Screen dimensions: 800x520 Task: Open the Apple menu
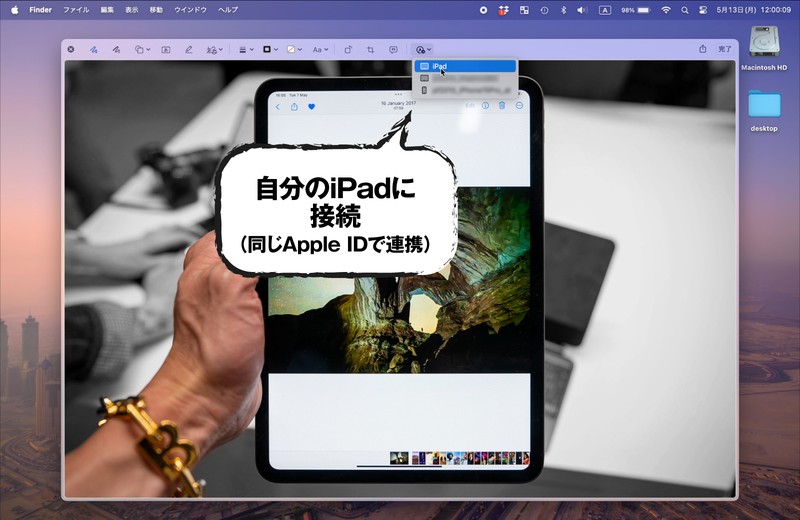(14, 10)
